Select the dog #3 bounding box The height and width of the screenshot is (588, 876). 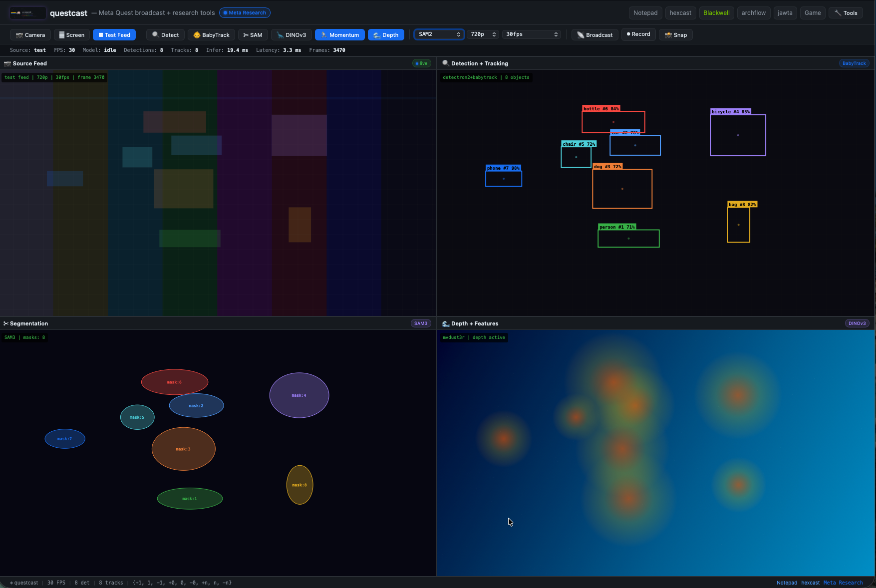tap(622, 189)
